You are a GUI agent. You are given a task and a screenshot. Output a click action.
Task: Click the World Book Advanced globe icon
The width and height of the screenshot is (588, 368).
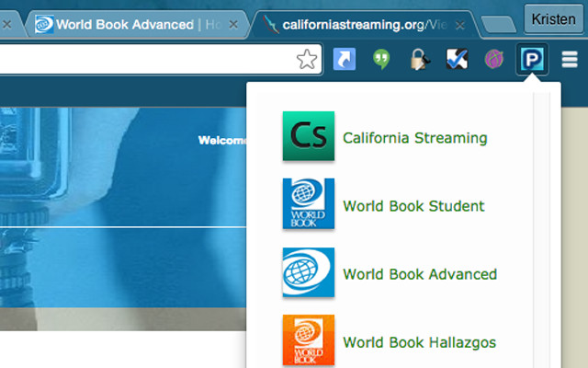309,272
